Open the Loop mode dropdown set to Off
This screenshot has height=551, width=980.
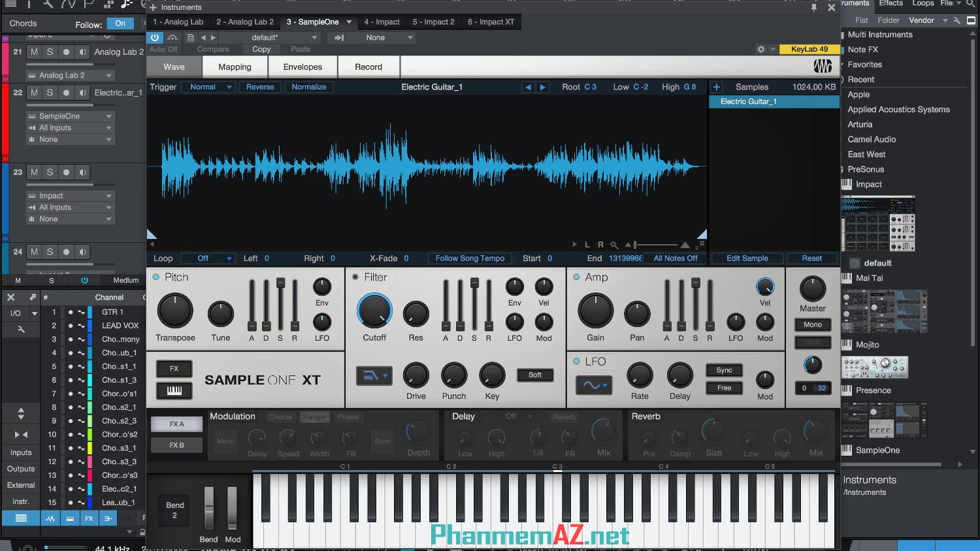[x=208, y=258]
